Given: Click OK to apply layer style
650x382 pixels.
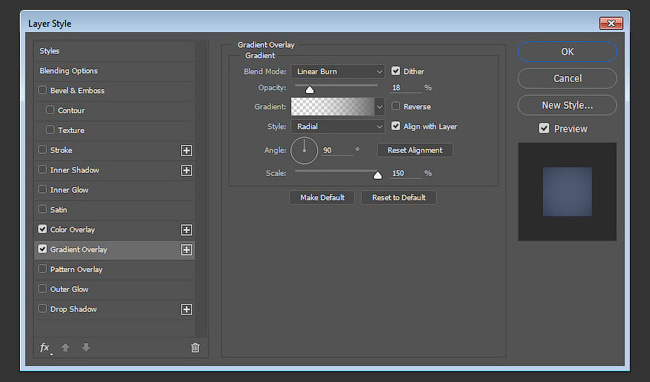Looking at the screenshot, I should pos(567,52).
